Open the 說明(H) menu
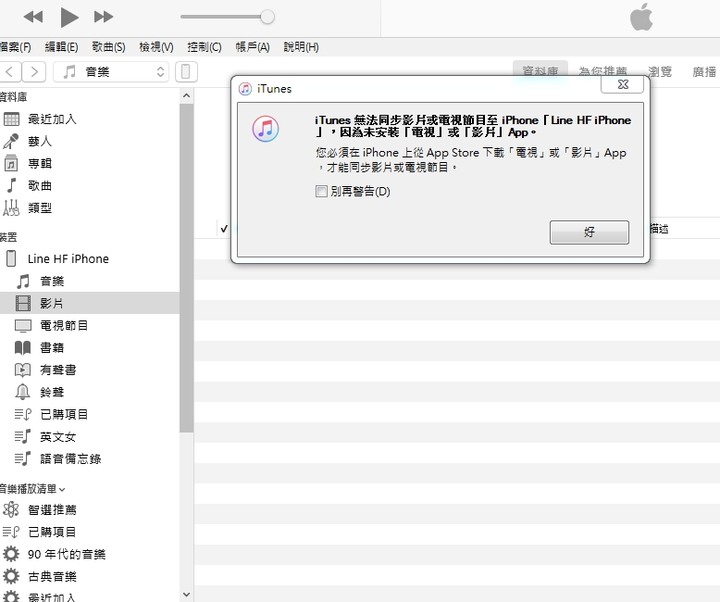 [x=301, y=47]
